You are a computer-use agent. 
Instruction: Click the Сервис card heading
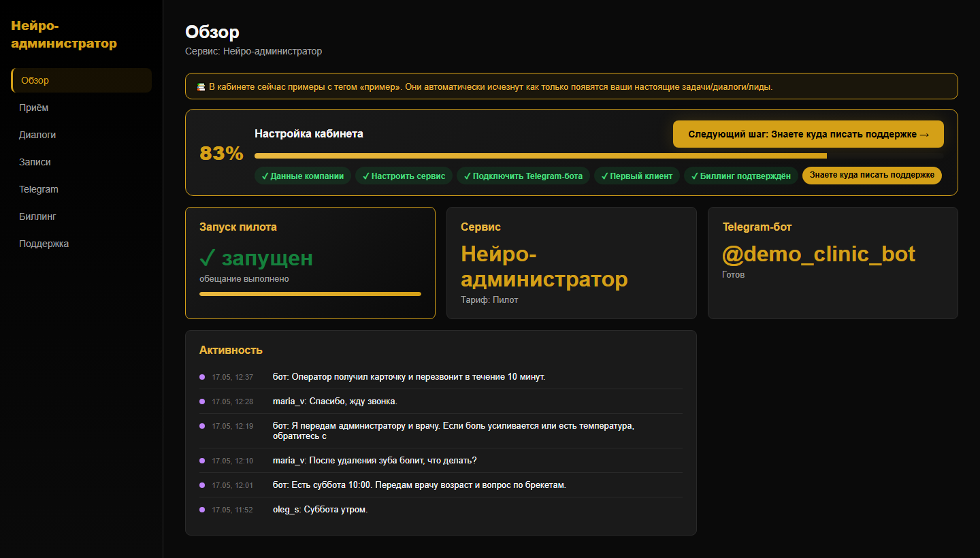(480, 227)
